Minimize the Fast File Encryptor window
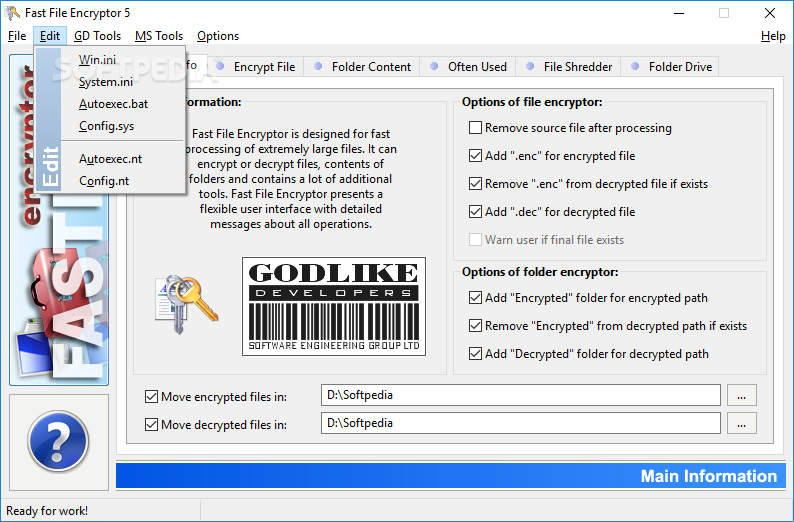The image size is (794, 522). pos(679,13)
